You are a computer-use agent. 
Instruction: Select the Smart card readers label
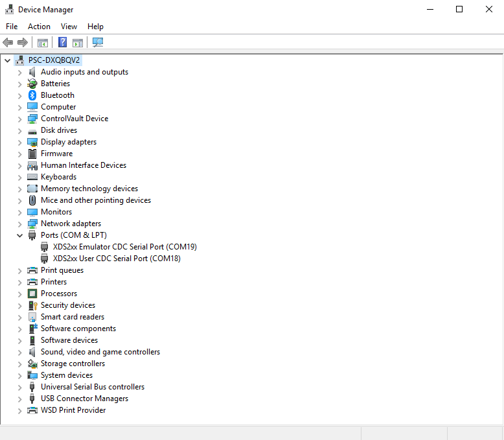73,317
